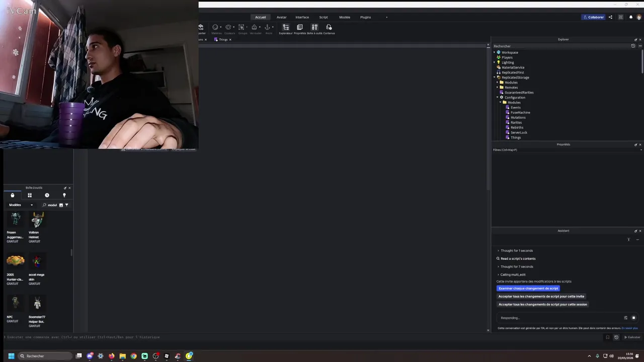Switch to the Modèle ribbon tab
The image size is (644, 362).
tap(345, 17)
